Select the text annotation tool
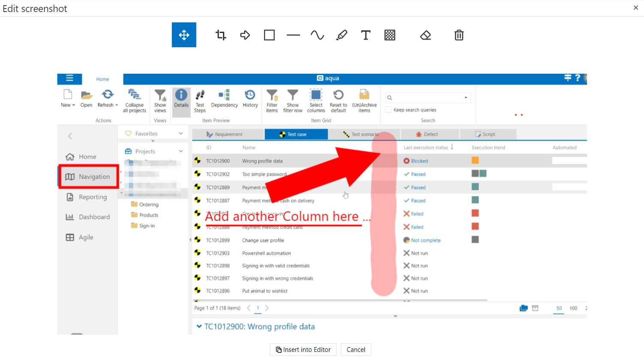 (x=366, y=35)
